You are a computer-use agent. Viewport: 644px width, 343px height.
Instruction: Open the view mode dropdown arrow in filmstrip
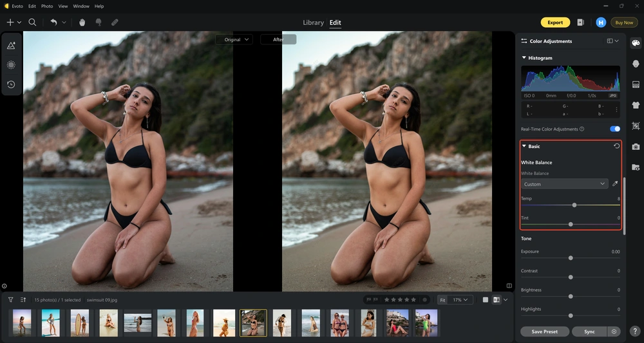(x=506, y=300)
